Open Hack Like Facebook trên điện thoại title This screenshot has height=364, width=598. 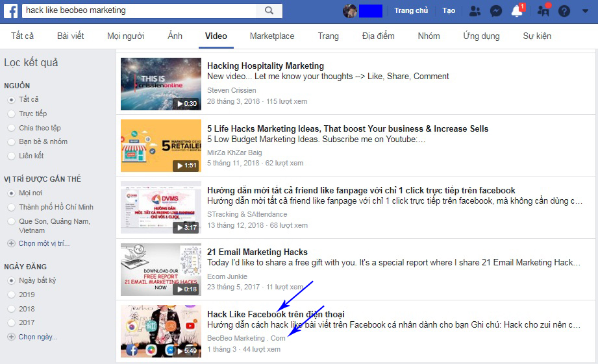[276, 315]
